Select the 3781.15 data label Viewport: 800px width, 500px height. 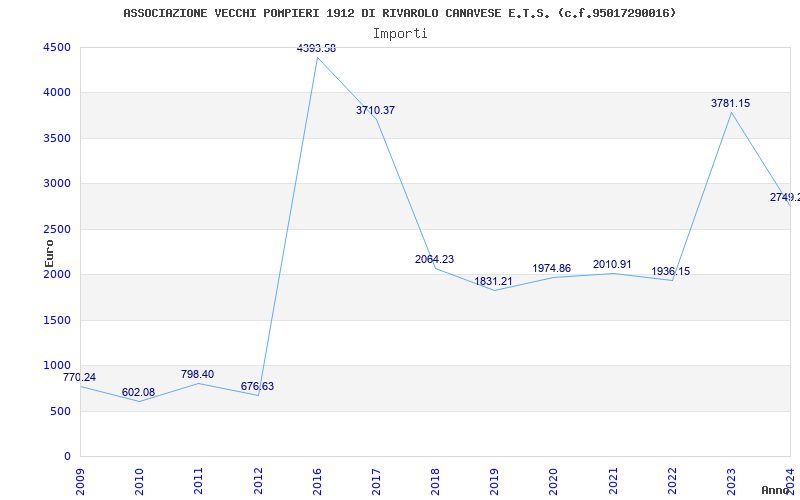coord(731,104)
